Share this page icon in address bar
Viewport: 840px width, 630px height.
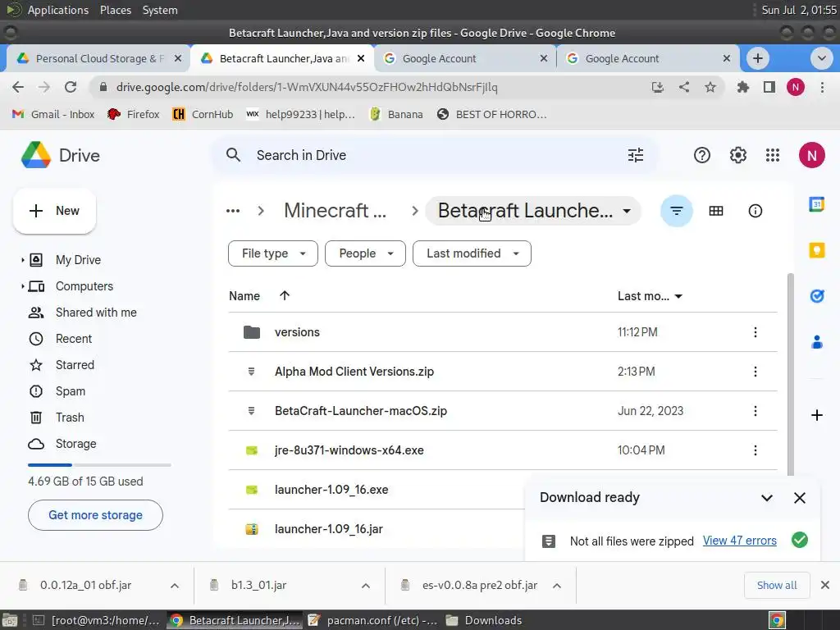coord(683,87)
